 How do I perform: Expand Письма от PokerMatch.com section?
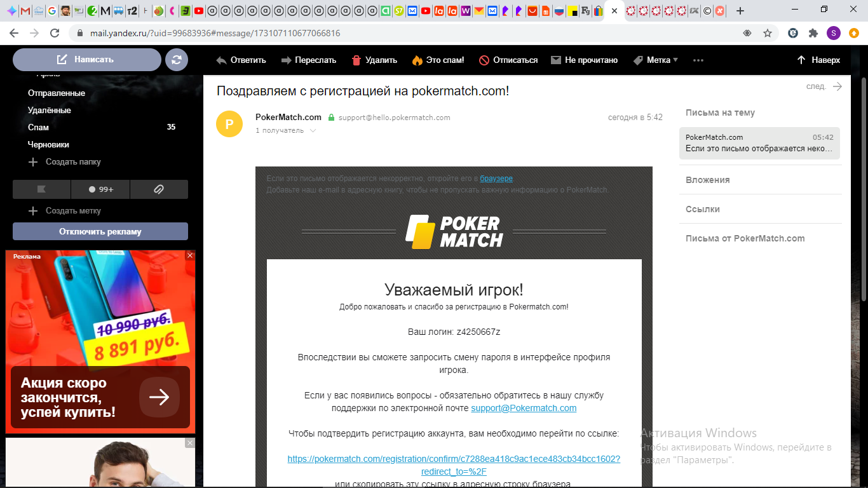pos(745,238)
